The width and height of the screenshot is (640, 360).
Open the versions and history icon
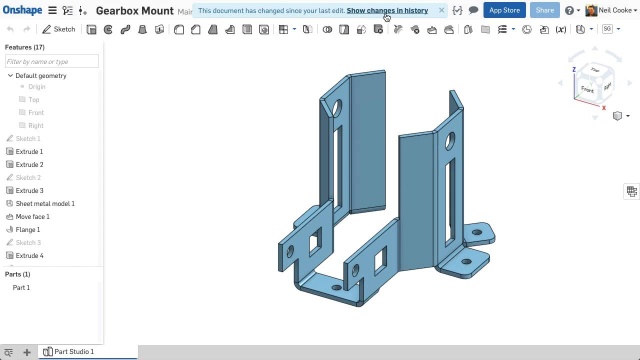[x=68, y=11]
